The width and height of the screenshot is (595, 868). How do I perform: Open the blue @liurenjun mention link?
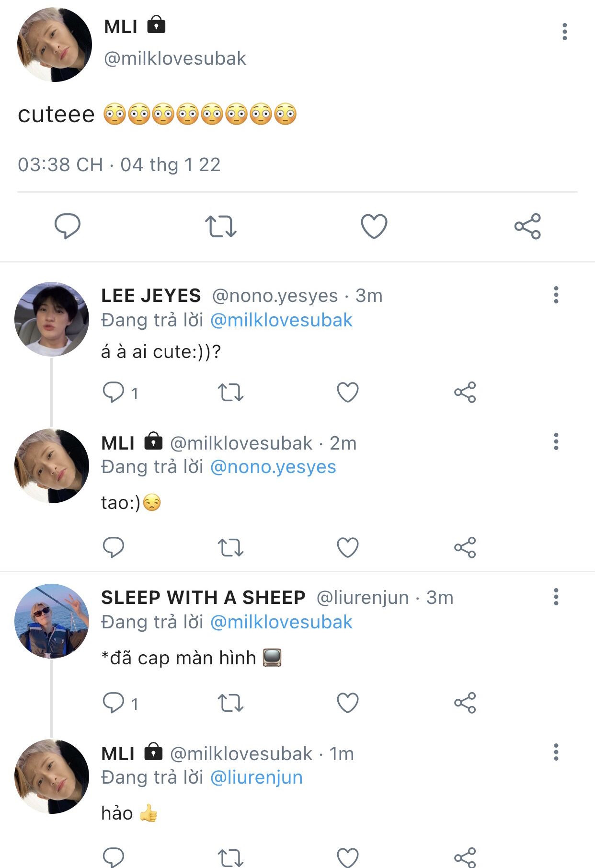coord(256,777)
